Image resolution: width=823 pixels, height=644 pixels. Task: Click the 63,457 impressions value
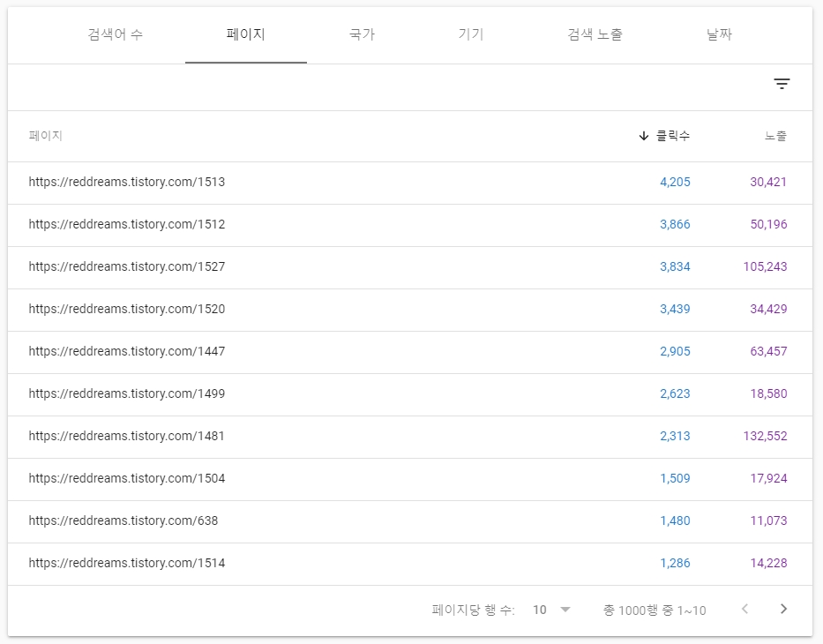(768, 352)
